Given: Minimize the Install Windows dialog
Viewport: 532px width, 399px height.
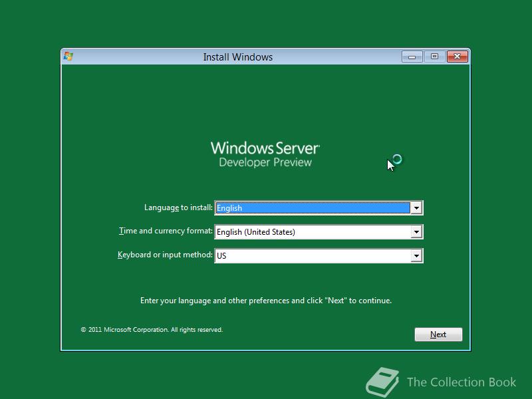Looking at the screenshot, I should tap(412, 57).
